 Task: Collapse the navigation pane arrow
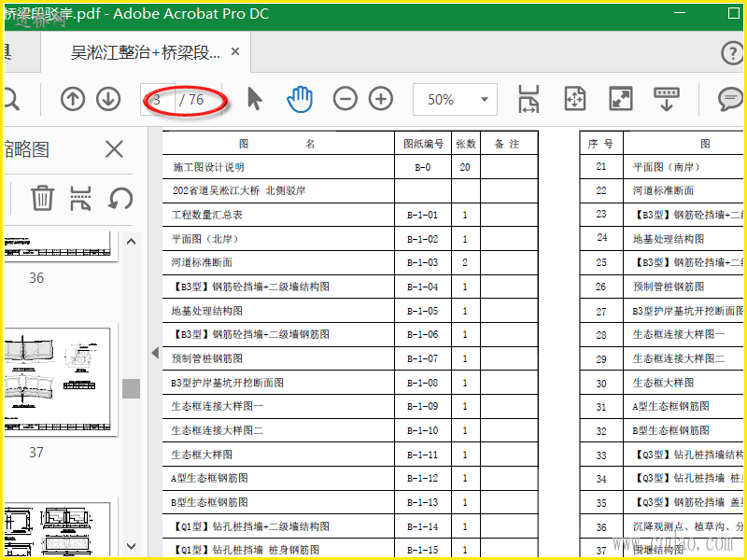pos(155,353)
